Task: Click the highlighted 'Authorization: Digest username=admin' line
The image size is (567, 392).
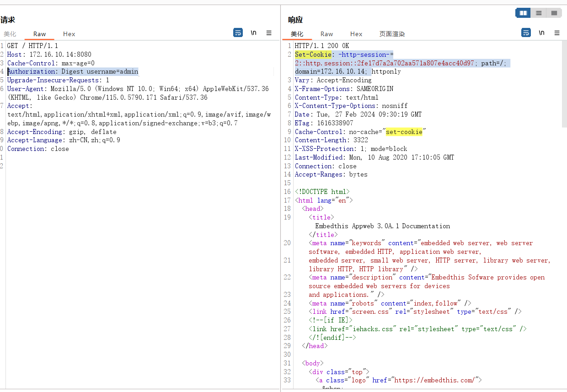Action: (x=73, y=71)
